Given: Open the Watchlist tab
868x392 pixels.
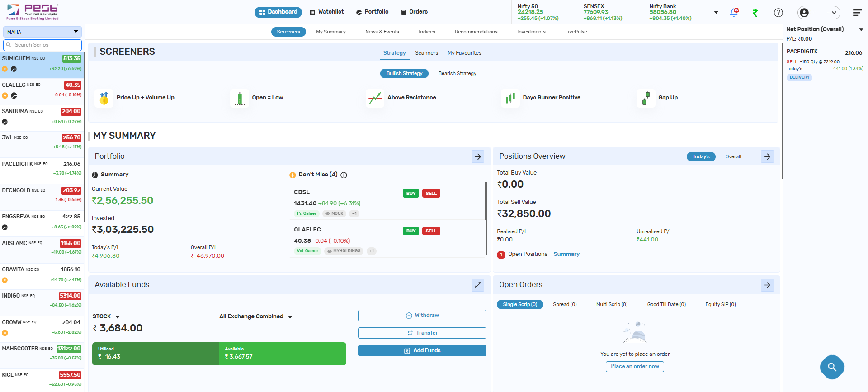Looking at the screenshot, I should coord(327,12).
